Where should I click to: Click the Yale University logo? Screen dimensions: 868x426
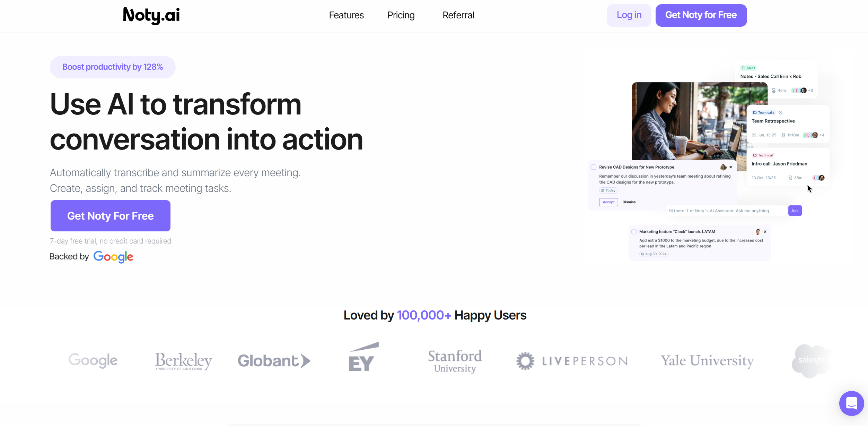click(707, 361)
